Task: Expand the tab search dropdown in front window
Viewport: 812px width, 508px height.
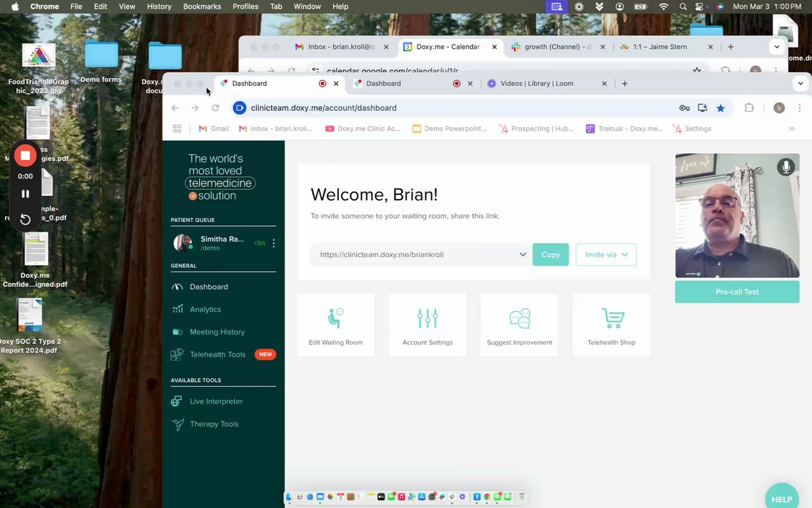Action: click(x=800, y=83)
